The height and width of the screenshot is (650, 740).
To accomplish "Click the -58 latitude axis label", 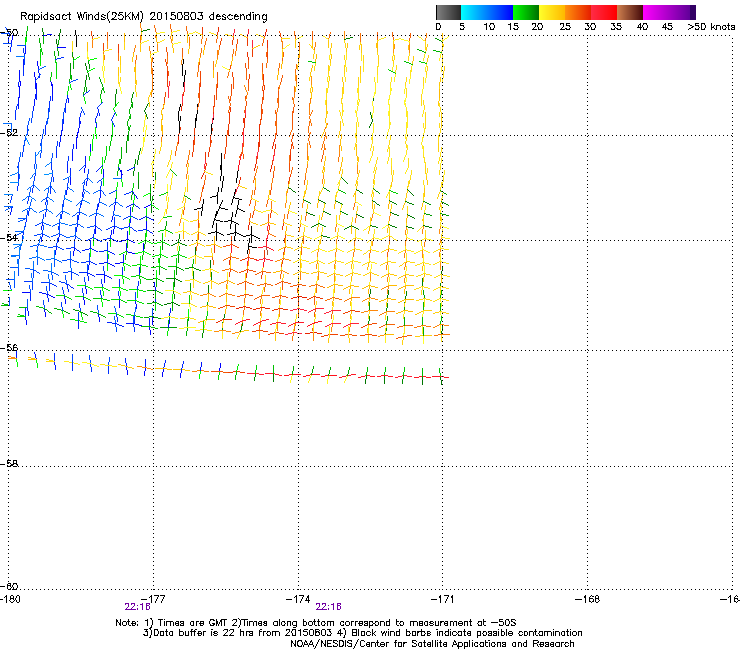I will pos(10,464).
